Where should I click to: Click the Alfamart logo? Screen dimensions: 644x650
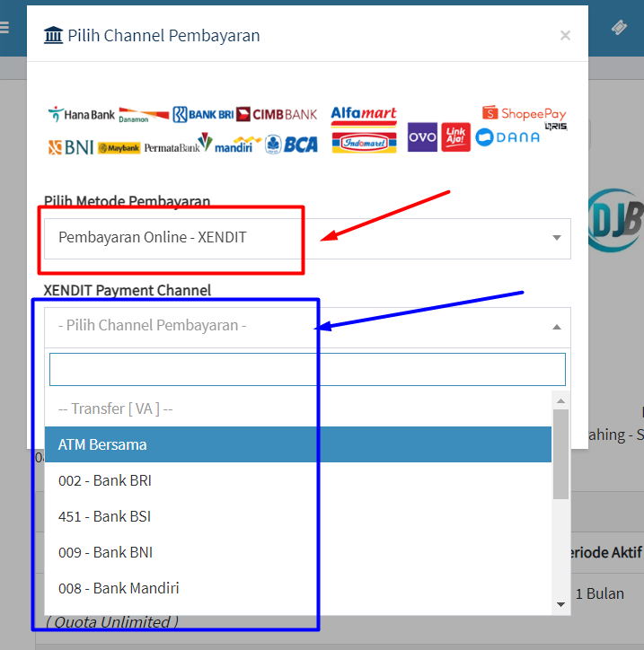364,116
